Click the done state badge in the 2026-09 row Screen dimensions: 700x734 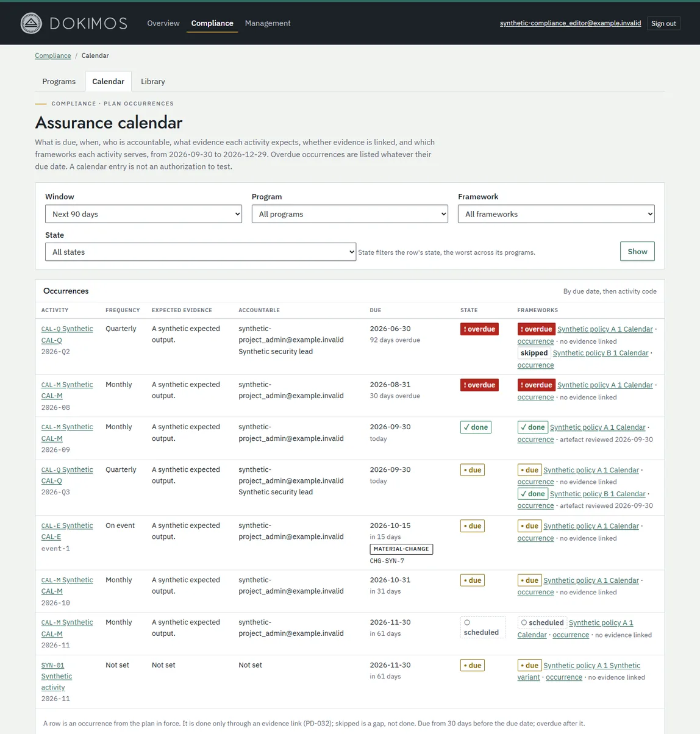[x=476, y=427]
